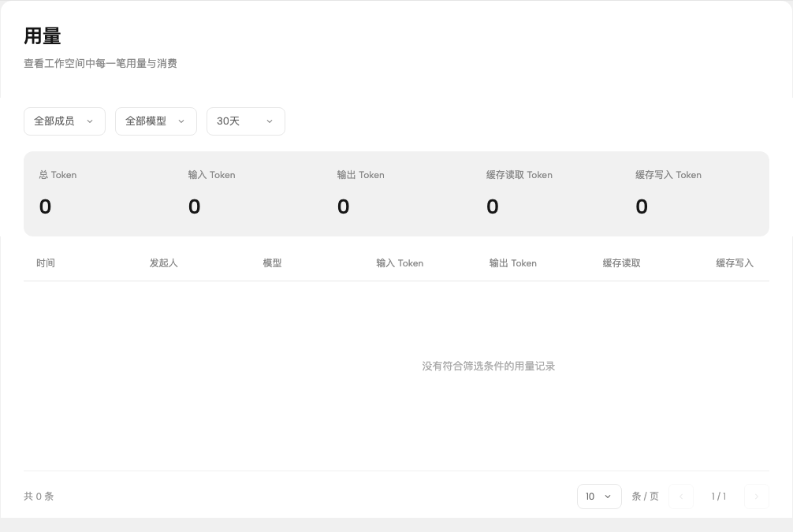Click the 缓存读取 Token summary label
Screen dimensions: 793x532
[519, 175]
